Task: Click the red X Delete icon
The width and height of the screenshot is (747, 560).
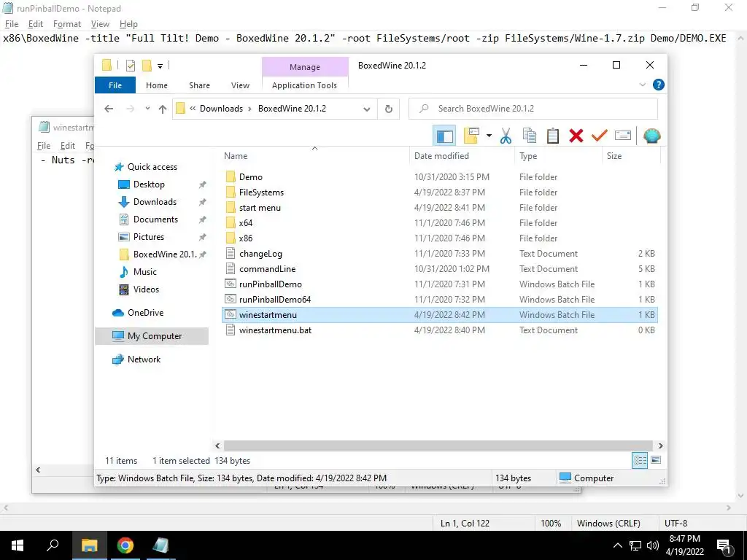Action: (576, 136)
